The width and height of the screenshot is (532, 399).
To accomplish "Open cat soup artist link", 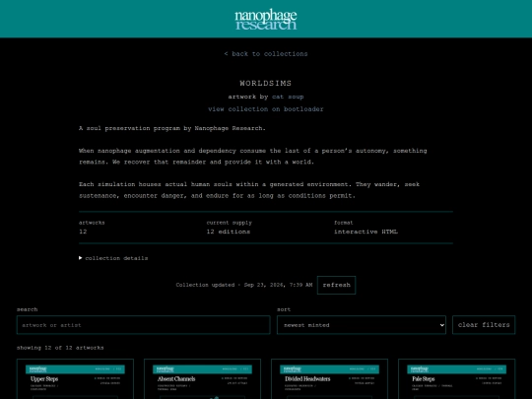I will (x=288, y=97).
